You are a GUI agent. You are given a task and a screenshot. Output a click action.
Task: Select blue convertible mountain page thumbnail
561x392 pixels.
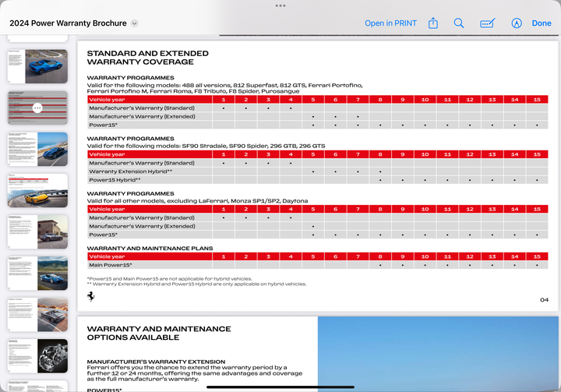tap(37, 273)
